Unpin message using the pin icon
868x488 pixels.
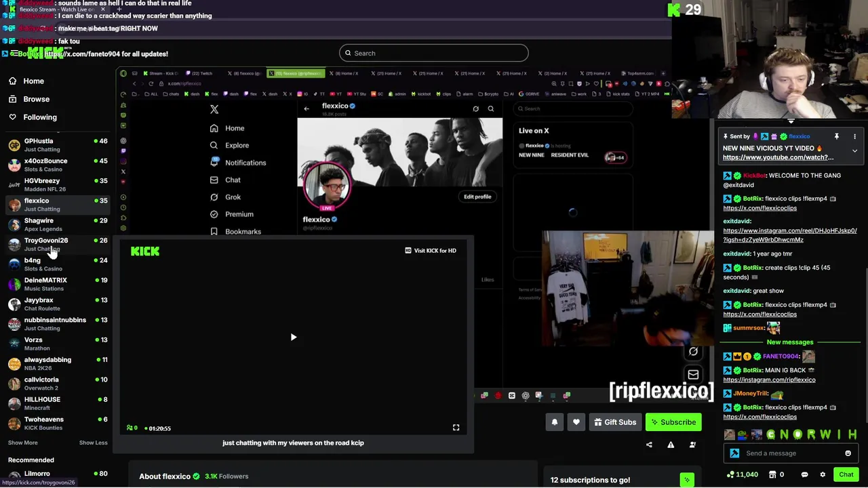(x=837, y=136)
